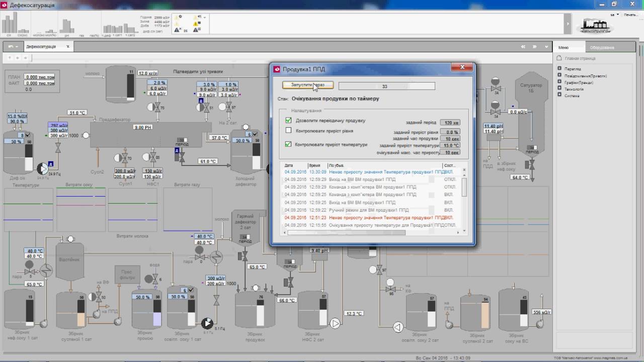Click previous pages double-left arrow
This screenshot has height=362, width=644.
[x=523, y=47]
